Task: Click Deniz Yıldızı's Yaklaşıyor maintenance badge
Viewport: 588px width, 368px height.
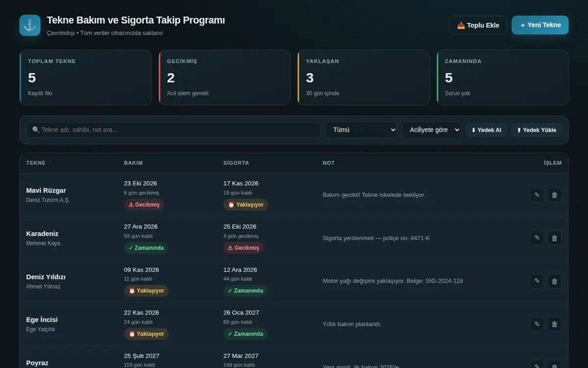Action: (x=146, y=291)
